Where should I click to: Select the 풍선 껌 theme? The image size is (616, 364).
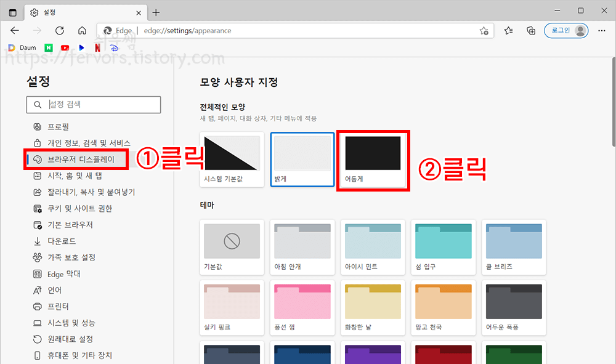(x=302, y=308)
